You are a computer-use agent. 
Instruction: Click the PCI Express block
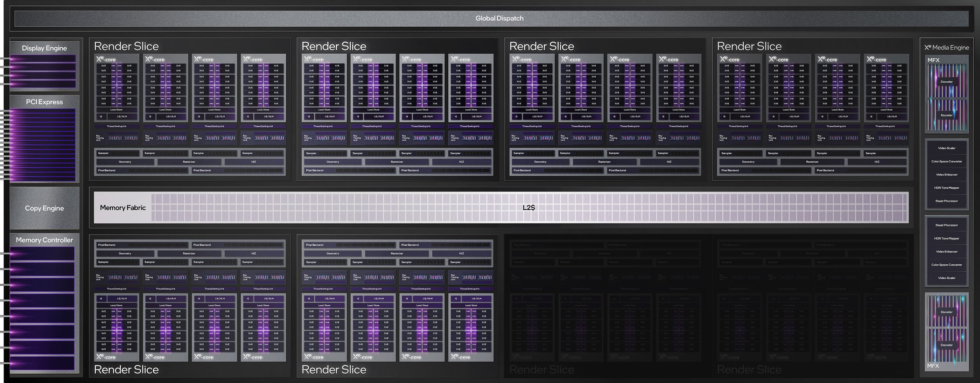(44, 102)
